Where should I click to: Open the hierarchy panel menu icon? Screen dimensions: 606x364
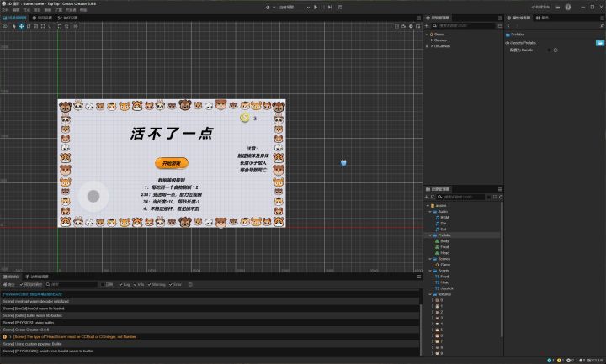(500, 18)
